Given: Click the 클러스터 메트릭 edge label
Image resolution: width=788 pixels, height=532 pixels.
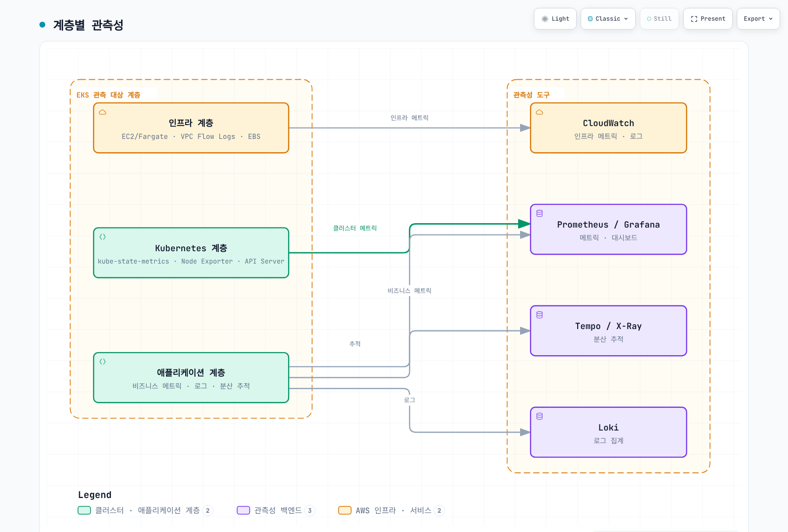Looking at the screenshot, I should 355,228.
